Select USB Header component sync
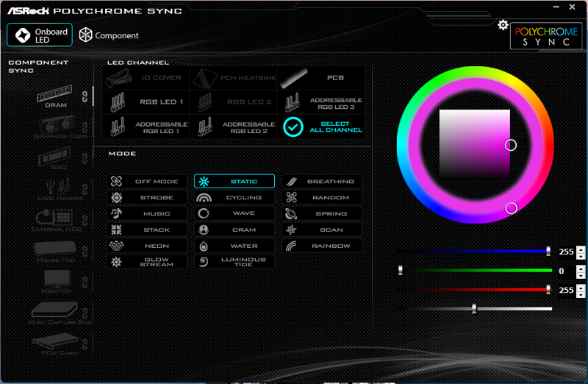This screenshot has width=588, height=384. click(60, 190)
